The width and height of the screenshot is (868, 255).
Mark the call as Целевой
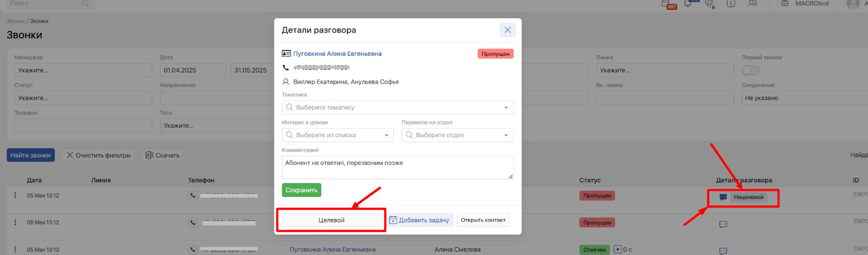pyautogui.click(x=331, y=220)
